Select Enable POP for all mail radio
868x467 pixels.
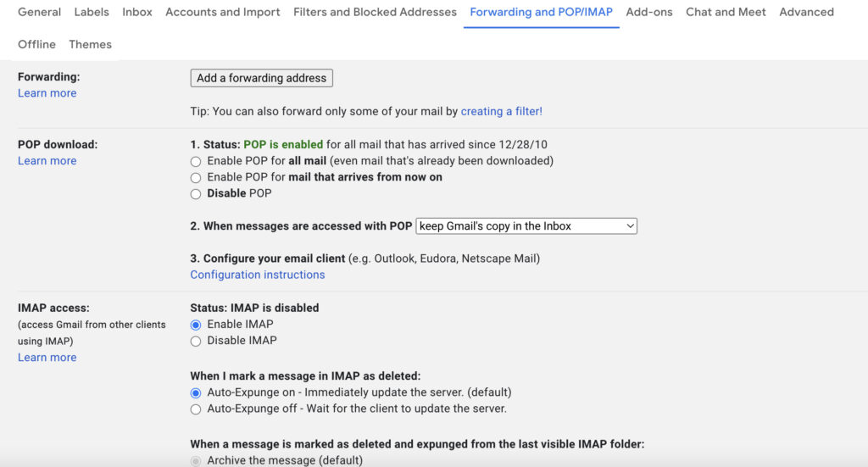click(x=196, y=161)
